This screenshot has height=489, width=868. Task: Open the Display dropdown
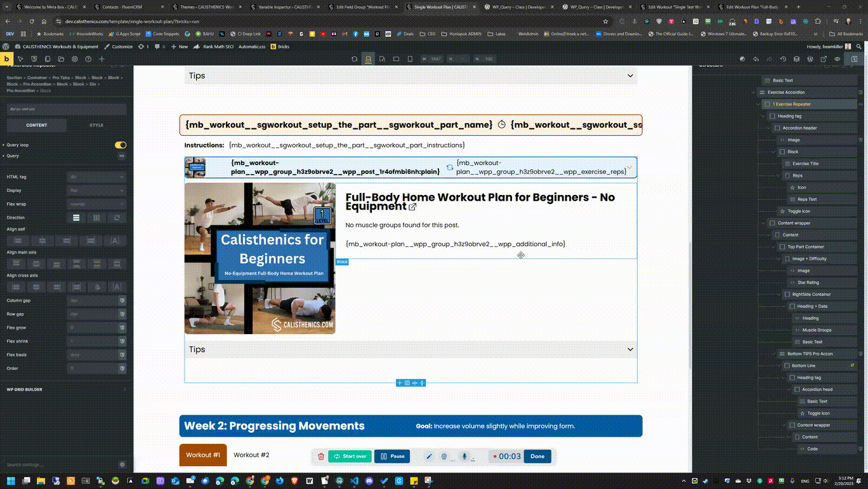[96, 191]
